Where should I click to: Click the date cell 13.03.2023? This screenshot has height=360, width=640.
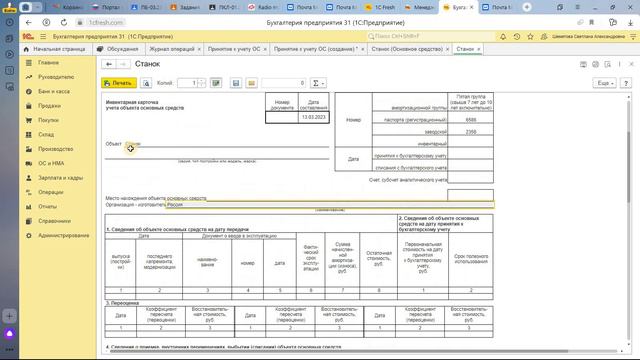coord(313,117)
